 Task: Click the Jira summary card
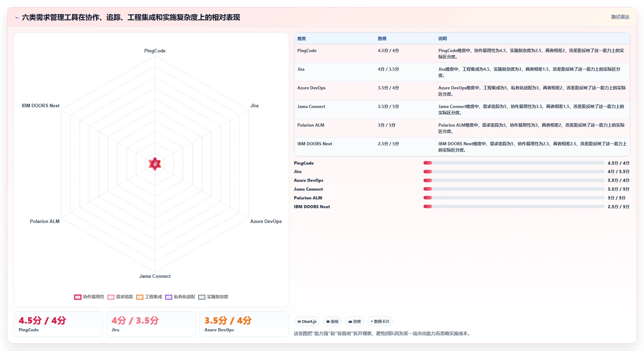151,324
